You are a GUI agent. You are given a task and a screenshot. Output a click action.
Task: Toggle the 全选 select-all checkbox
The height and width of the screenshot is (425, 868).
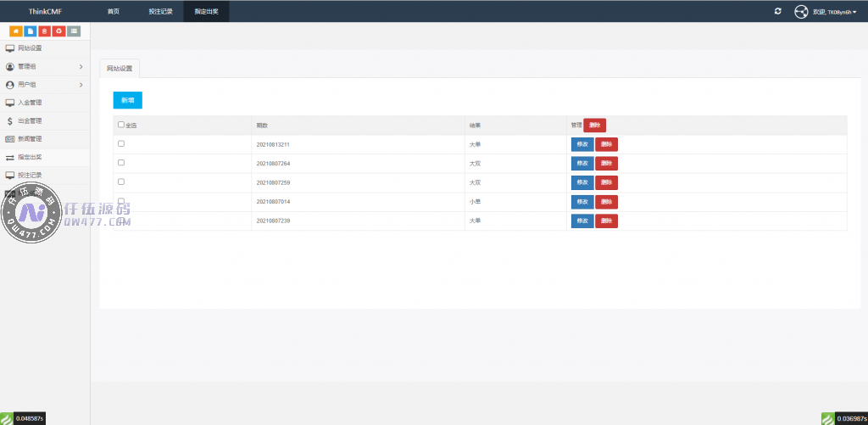pos(121,125)
